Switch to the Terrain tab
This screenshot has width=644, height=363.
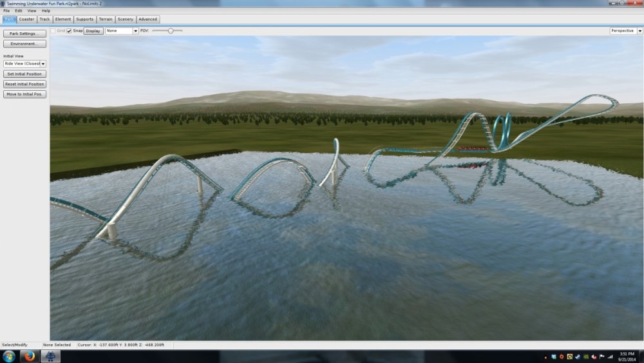(106, 19)
